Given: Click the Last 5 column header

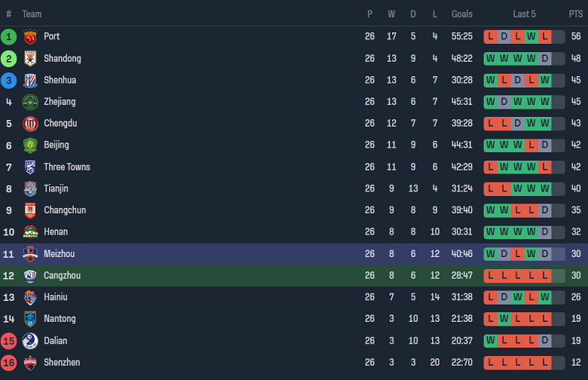Looking at the screenshot, I should click(x=524, y=14).
